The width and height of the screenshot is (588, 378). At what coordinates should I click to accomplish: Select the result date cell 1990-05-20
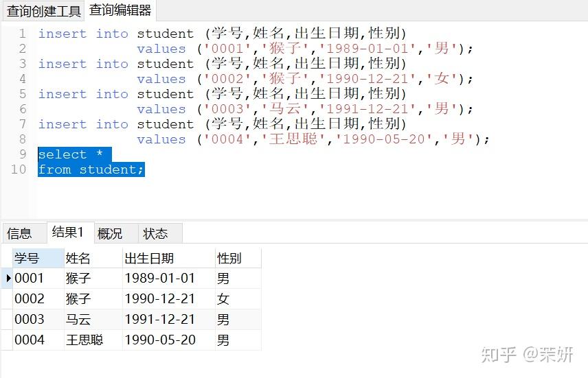(169, 340)
